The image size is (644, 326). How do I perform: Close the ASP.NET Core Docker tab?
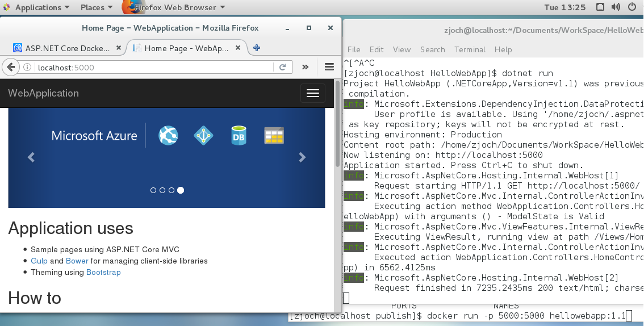[x=118, y=48]
